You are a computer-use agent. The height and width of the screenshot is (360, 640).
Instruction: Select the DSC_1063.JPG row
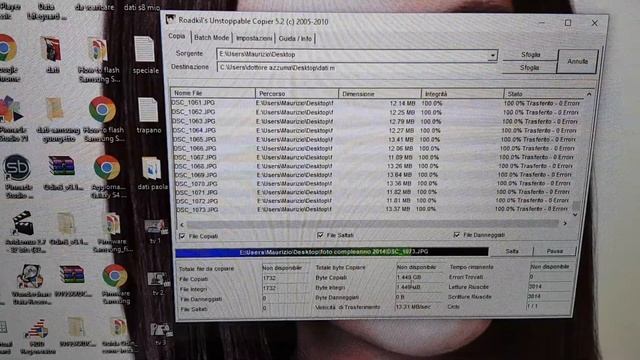(375, 121)
